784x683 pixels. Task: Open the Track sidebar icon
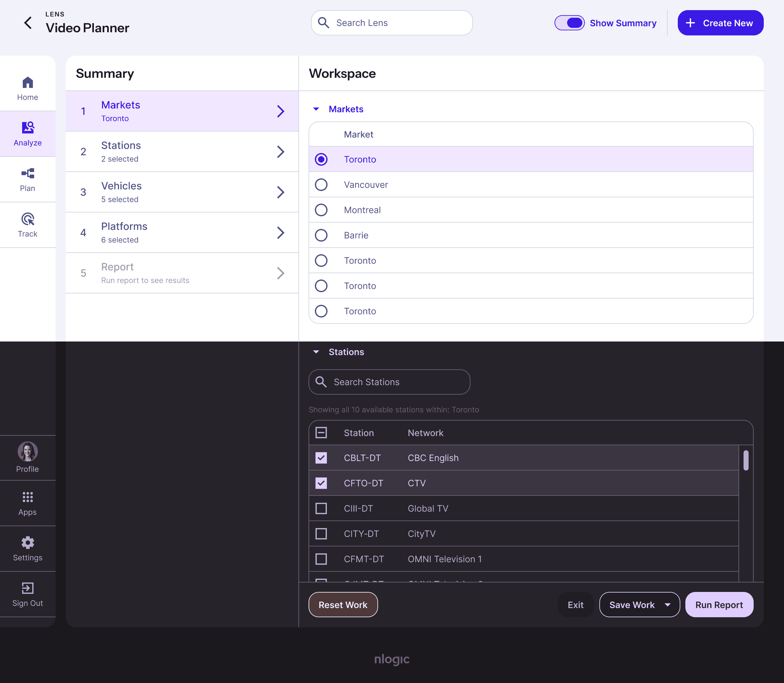click(x=28, y=219)
